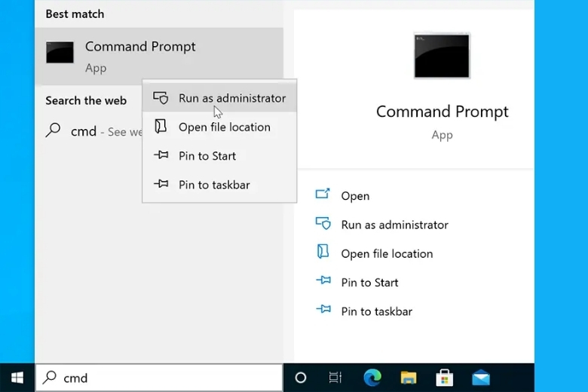Select Pin to taskbar in context menu

click(x=219, y=185)
